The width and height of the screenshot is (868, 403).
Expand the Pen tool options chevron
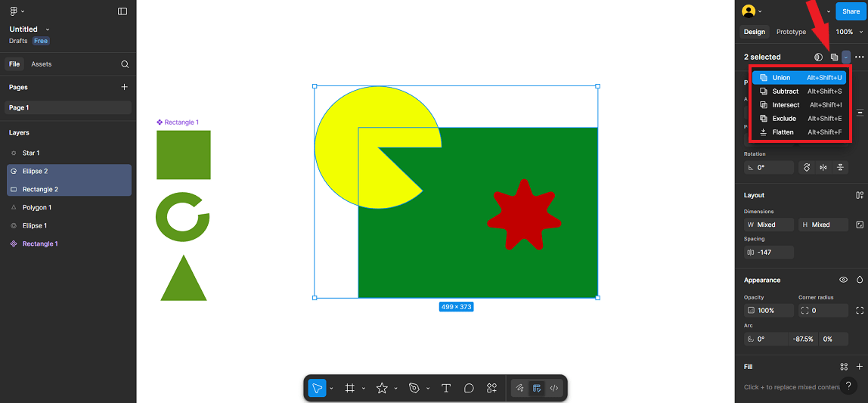click(x=428, y=389)
